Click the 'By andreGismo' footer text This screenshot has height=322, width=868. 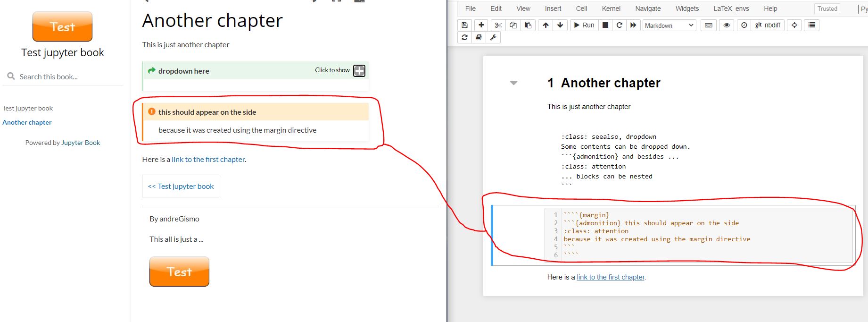click(174, 219)
